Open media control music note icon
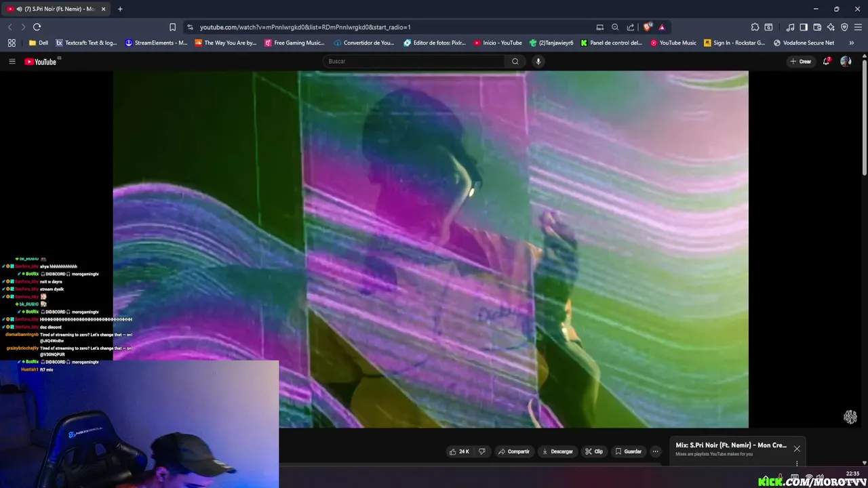 (x=790, y=27)
